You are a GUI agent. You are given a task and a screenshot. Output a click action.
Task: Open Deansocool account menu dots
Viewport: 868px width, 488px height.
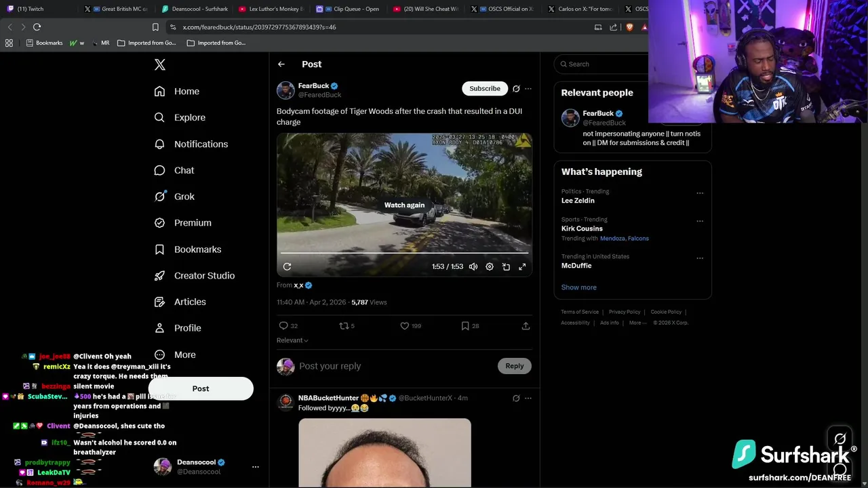(256, 467)
